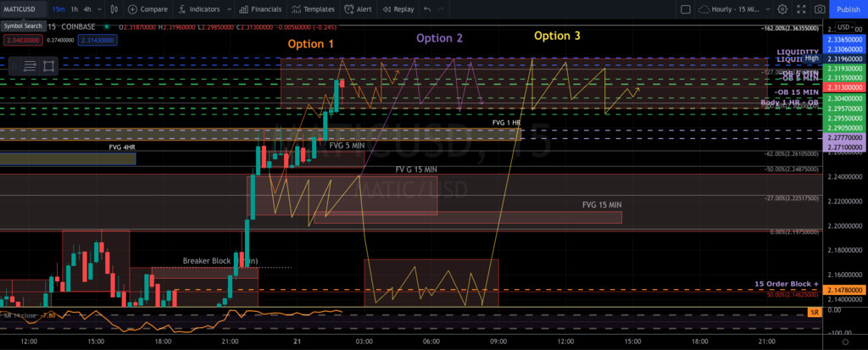Viewport: 868px width, 350px height.
Task: Start Bar Replay mode
Action: [x=398, y=9]
